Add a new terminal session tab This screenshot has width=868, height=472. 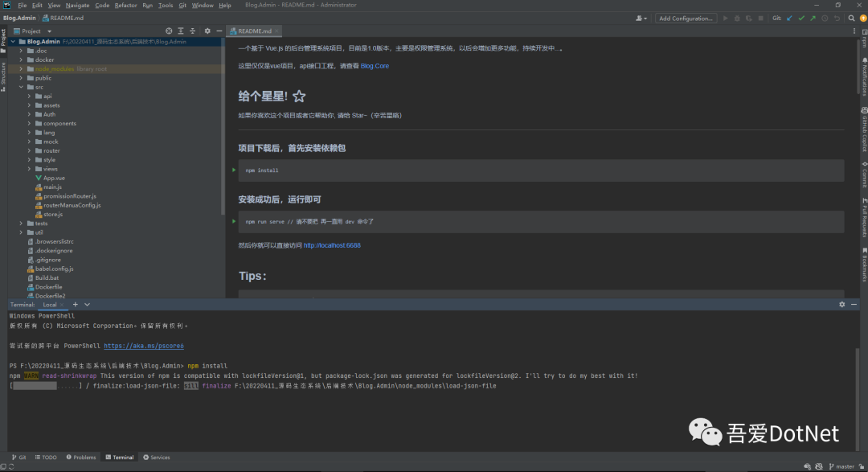[76, 304]
